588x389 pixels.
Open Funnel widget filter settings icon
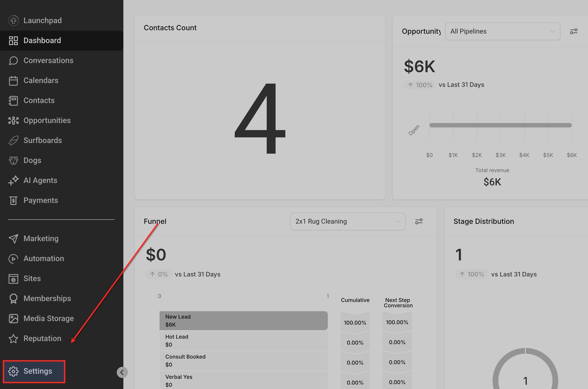(x=419, y=221)
